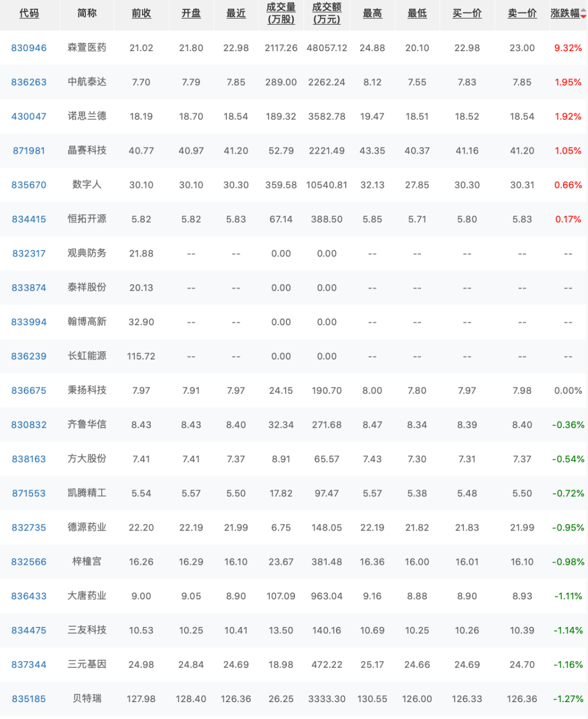
Task: Sort by the 前收 column header
Action: (142, 13)
